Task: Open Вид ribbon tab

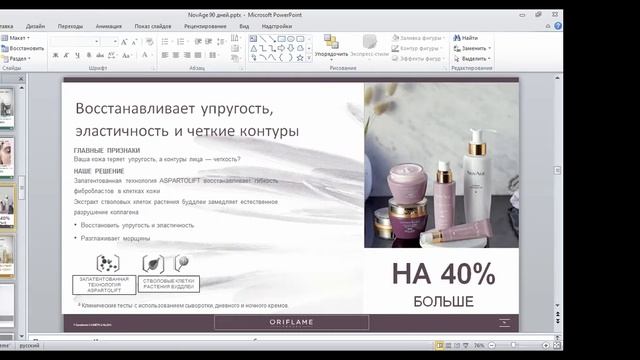Action: (244, 26)
